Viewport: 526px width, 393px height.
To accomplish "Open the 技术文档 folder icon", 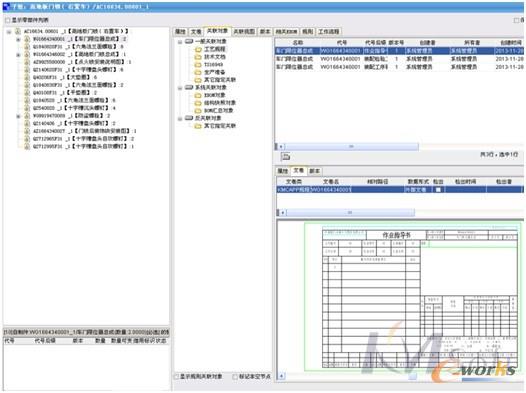I will point(198,57).
